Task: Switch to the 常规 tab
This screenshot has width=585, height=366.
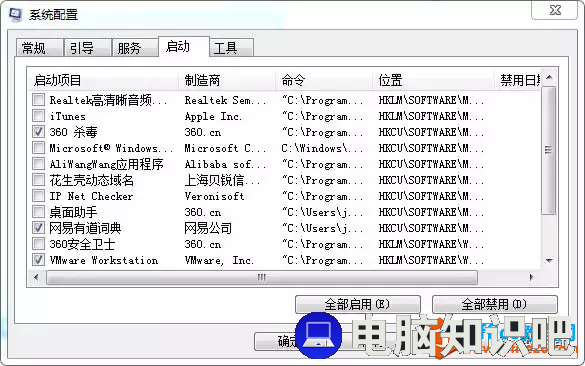Action: point(40,48)
